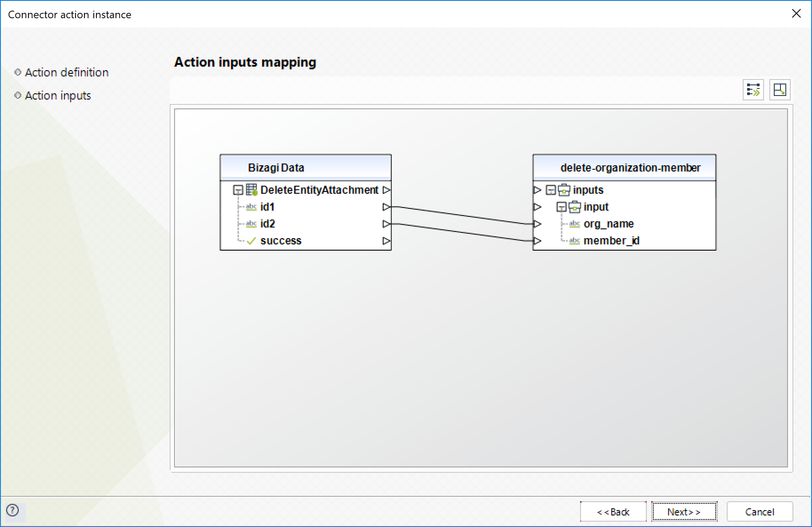Collapse the inputs tree node

(551, 190)
